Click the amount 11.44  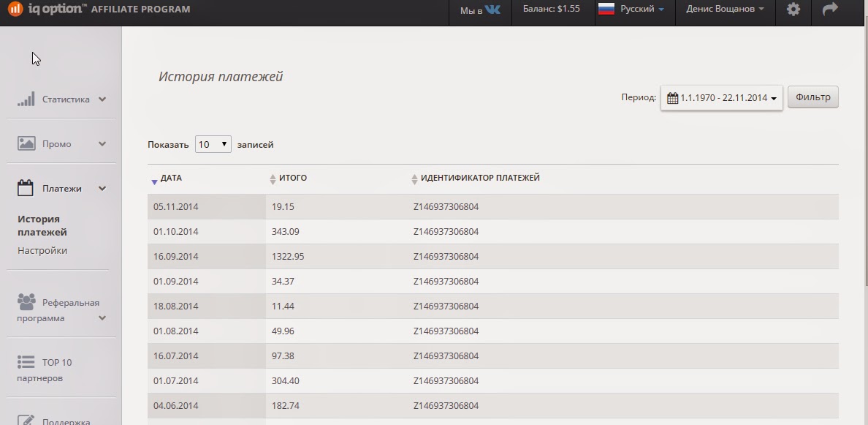point(283,306)
